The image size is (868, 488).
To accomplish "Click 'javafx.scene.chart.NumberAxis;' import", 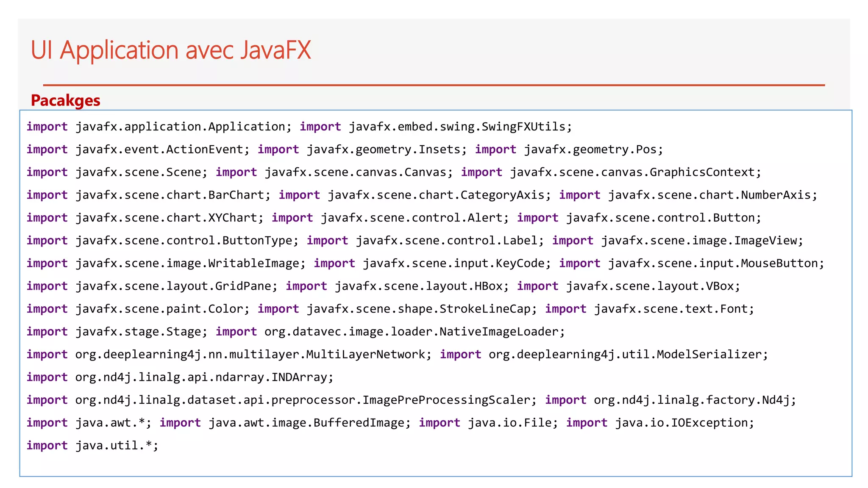I will [713, 195].
